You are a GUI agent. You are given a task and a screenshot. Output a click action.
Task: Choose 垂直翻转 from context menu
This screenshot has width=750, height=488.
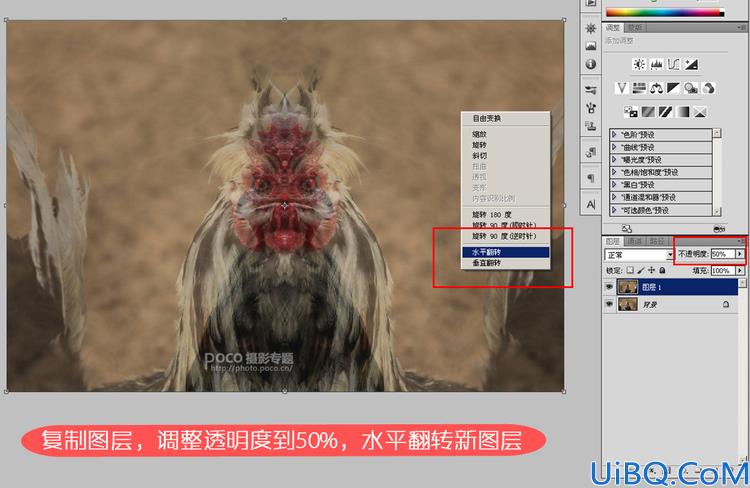point(506,263)
